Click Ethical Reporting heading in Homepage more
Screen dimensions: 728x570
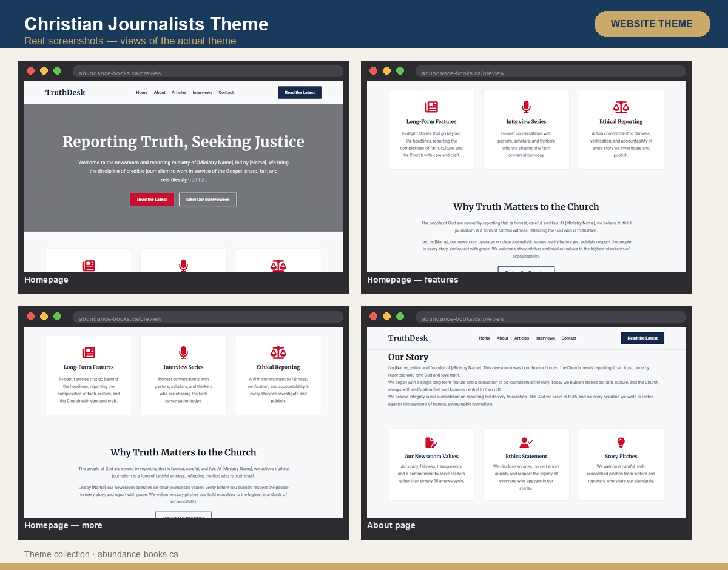tap(278, 367)
